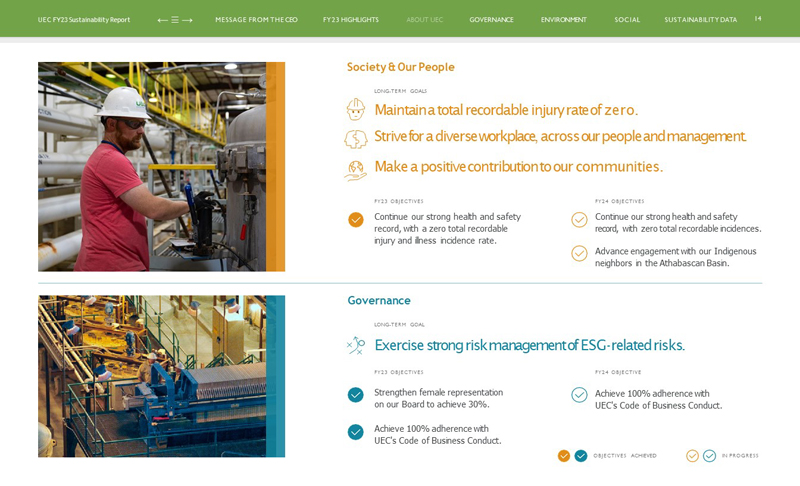Click the UEC FY23 Sustainability Report title

click(x=84, y=20)
